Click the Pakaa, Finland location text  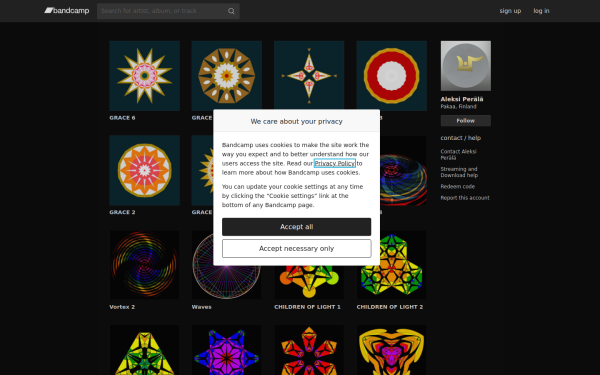coord(458,106)
